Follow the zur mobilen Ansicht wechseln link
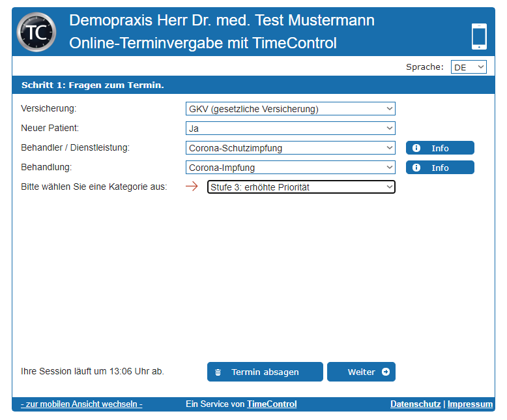507x420 pixels. click(81, 404)
